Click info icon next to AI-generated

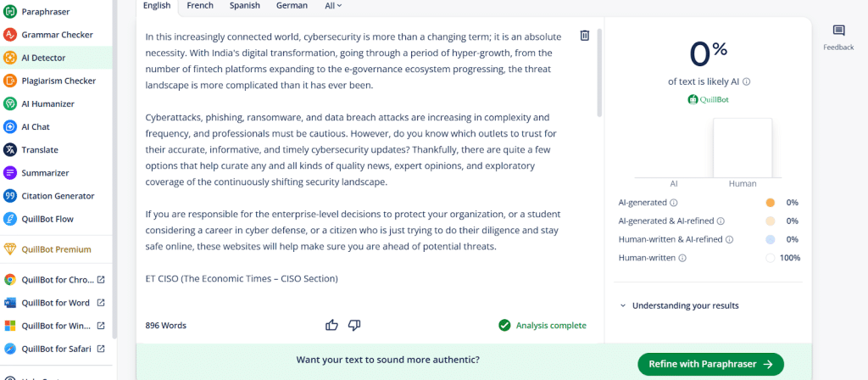[x=673, y=203]
